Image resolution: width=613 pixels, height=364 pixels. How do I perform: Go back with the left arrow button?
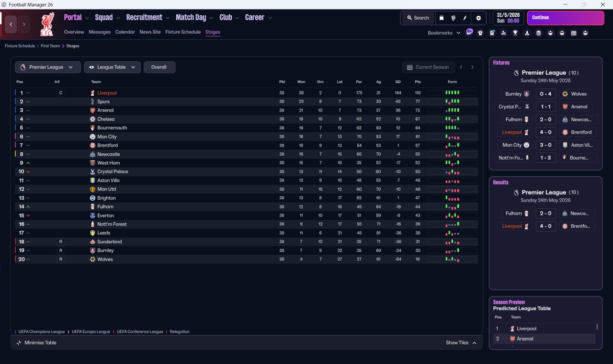click(11, 24)
